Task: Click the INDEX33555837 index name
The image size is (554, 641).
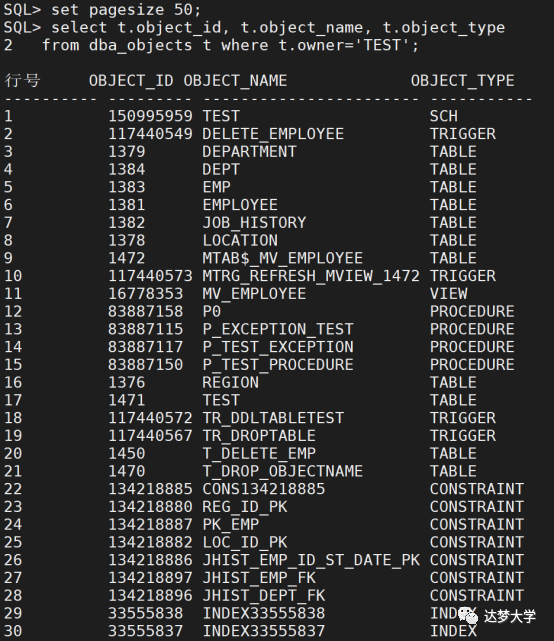Action: tap(264, 631)
